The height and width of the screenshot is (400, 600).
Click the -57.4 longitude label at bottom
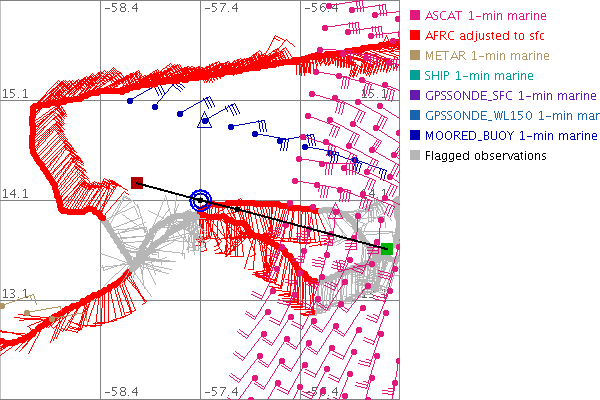click(221, 392)
